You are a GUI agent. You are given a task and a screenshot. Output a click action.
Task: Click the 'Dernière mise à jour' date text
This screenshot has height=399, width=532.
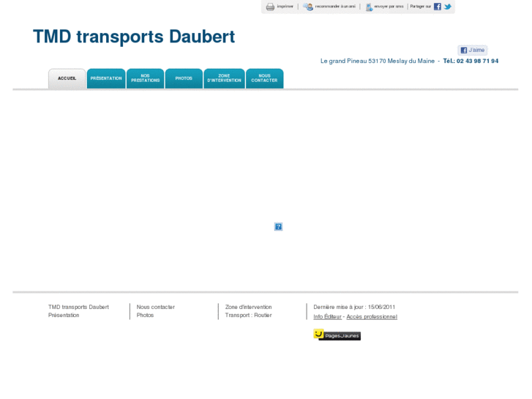click(354, 307)
